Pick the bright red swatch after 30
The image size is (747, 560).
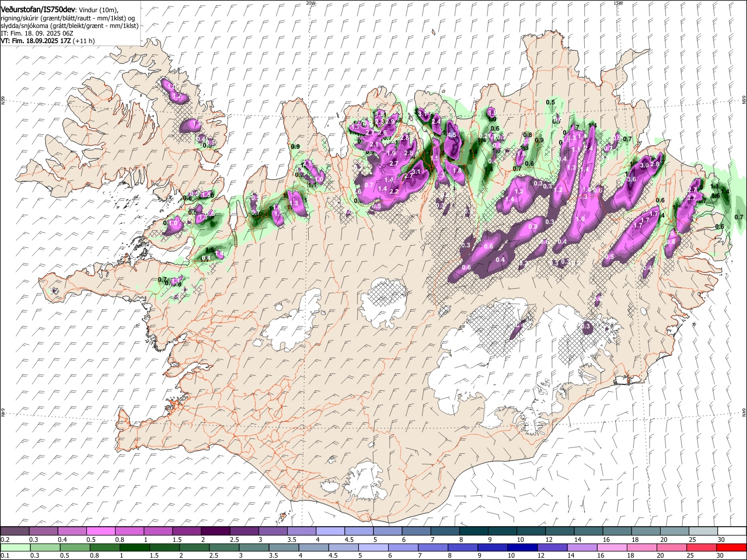pyautogui.click(x=731, y=548)
